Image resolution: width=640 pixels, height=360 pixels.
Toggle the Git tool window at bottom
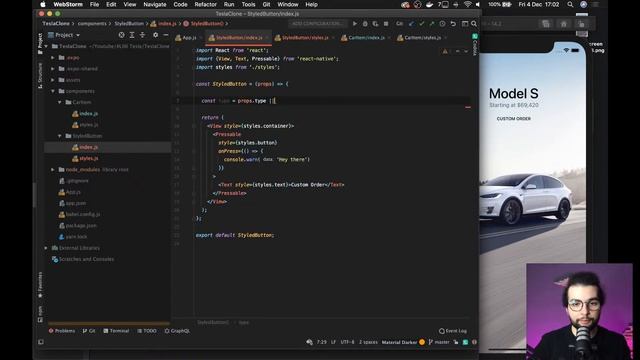click(x=89, y=331)
